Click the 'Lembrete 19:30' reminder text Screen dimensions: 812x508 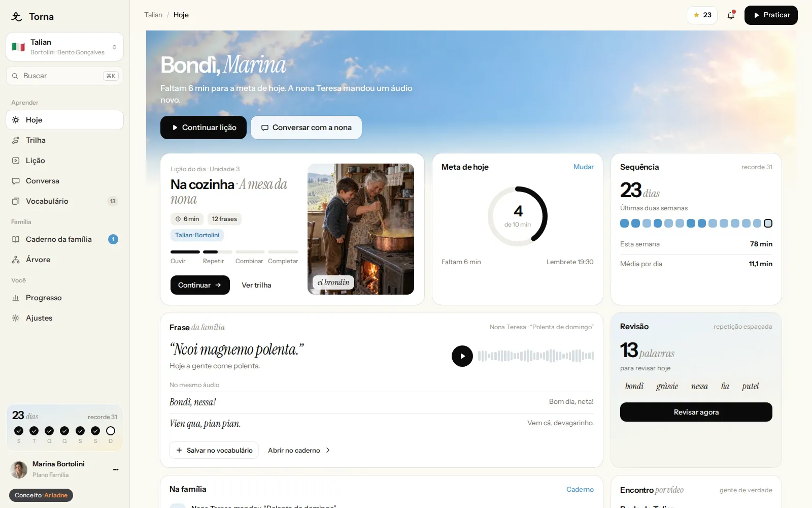569,262
